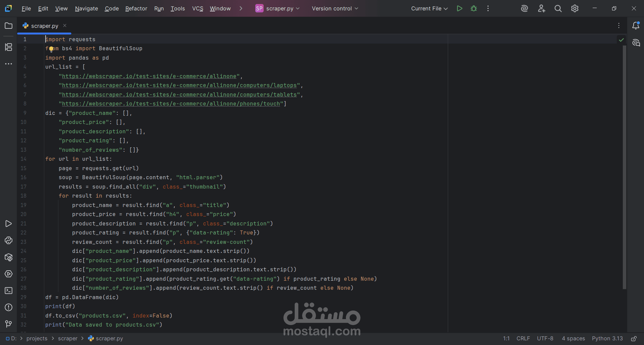This screenshot has height=345, width=644.
Task: Place cursor on 'import pandas as pd' line
Action: (77, 58)
